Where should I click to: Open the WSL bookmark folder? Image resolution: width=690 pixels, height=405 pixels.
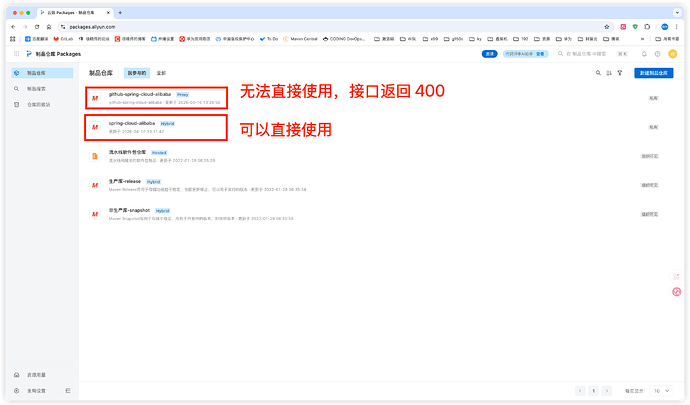(x=408, y=39)
